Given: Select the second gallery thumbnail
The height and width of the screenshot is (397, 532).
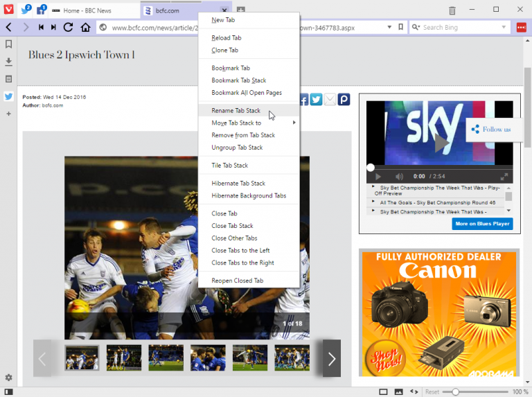Looking at the screenshot, I should point(124,358).
